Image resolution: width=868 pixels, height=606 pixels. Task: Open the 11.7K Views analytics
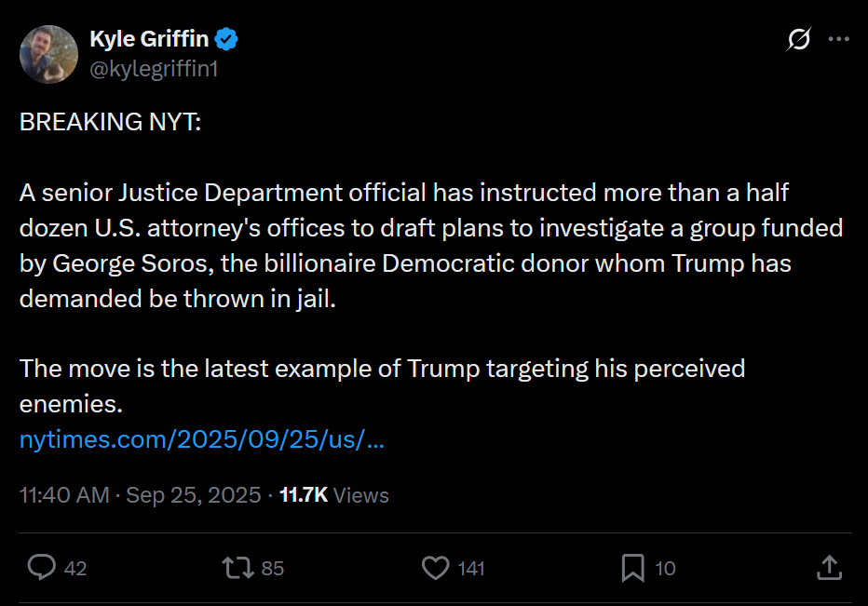click(x=334, y=494)
